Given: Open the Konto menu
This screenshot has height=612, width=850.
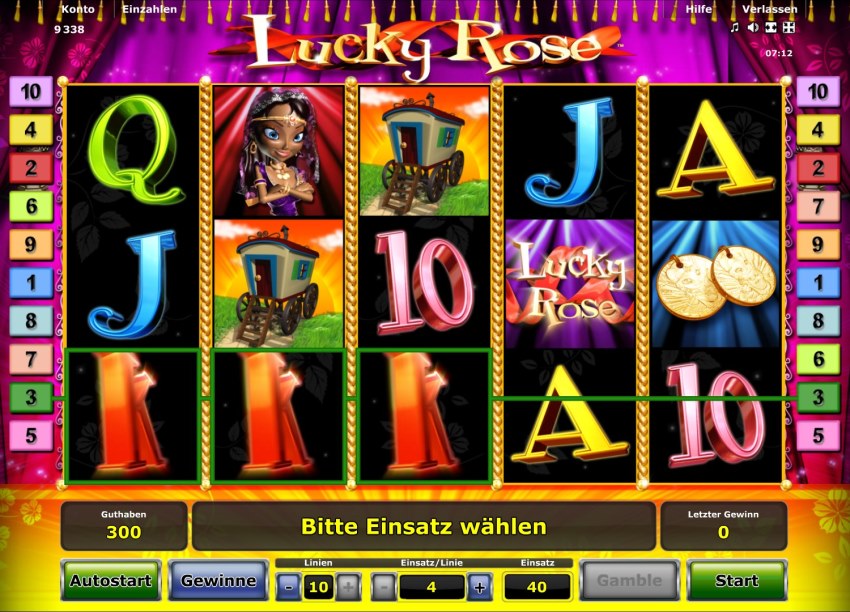Looking at the screenshot, I should click(x=78, y=9).
